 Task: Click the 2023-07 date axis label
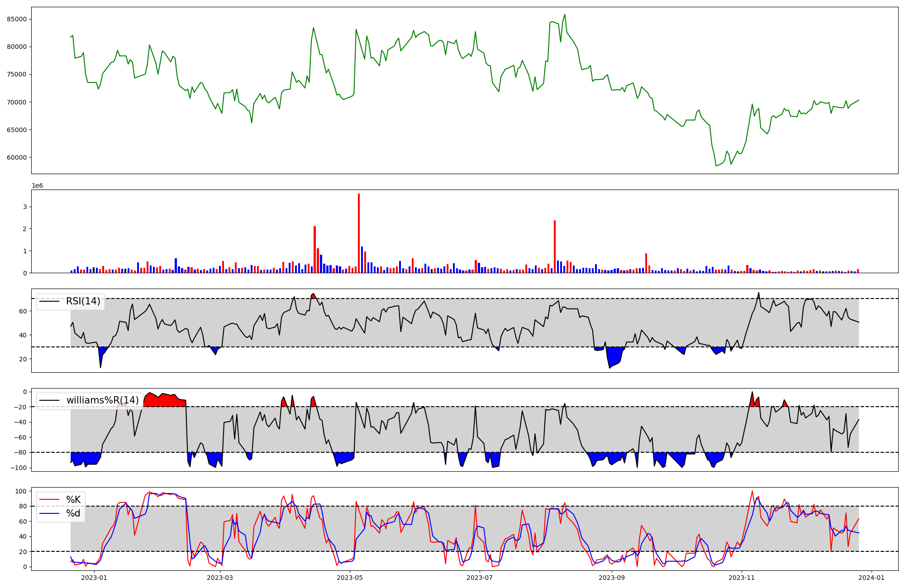click(x=479, y=578)
